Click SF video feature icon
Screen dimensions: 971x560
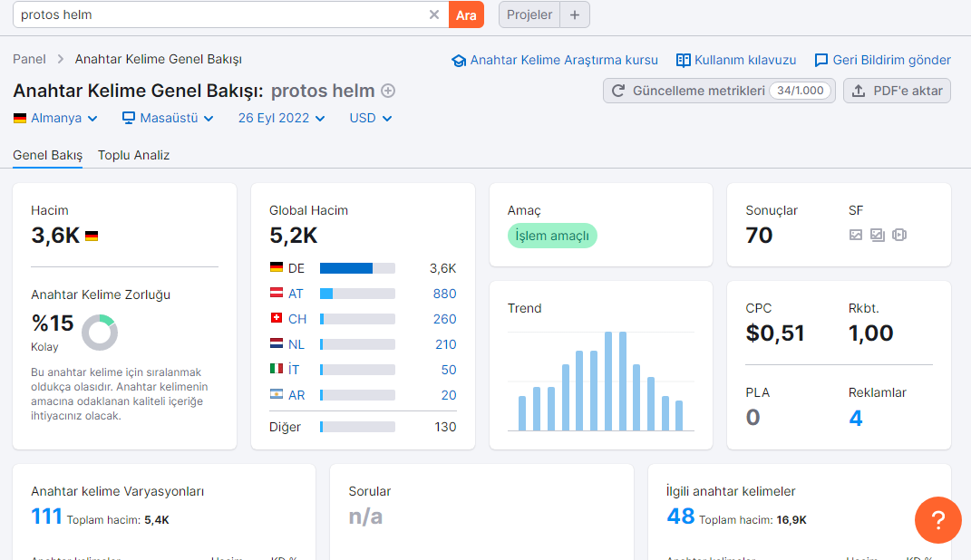coord(899,235)
